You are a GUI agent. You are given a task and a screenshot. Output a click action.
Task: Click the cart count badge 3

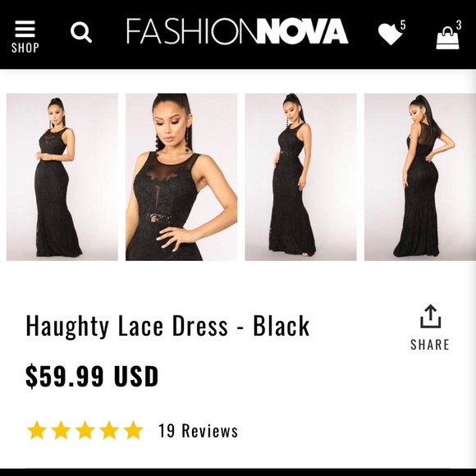click(x=459, y=25)
